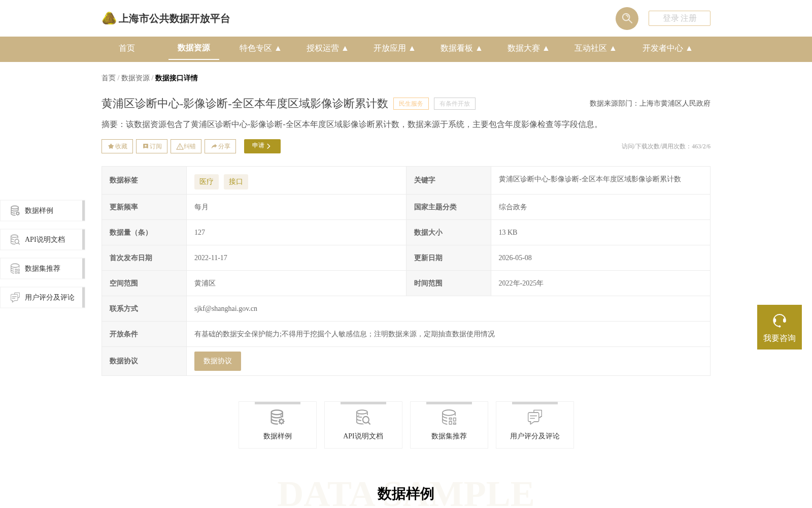Click the 13 KB data size value

508,232
